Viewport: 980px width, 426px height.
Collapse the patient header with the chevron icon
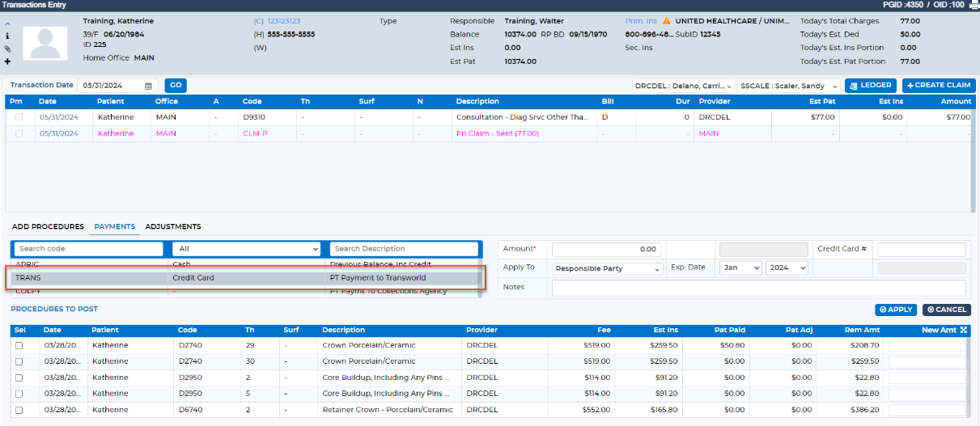coord(7,23)
